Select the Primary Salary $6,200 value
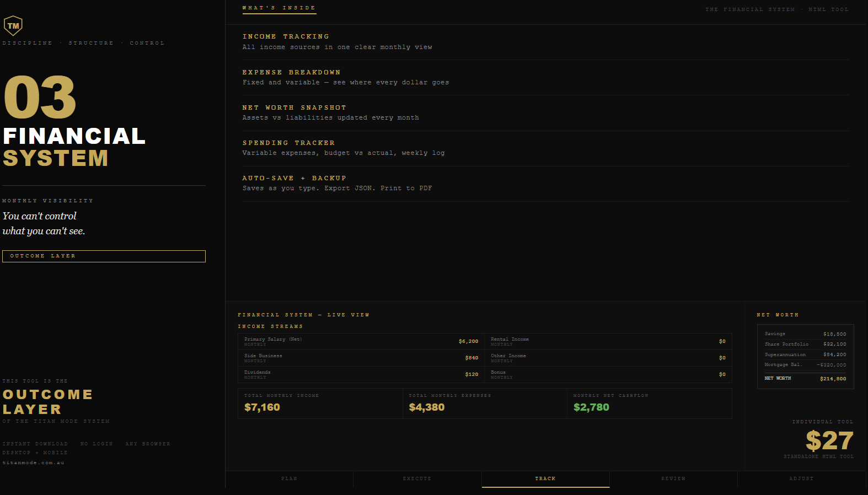The image size is (868, 495). [468, 342]
